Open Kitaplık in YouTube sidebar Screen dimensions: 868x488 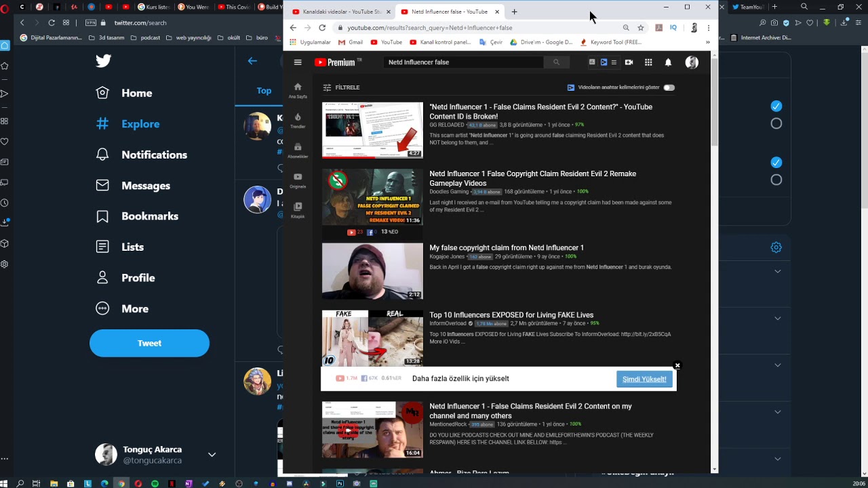tap(298, 210)
